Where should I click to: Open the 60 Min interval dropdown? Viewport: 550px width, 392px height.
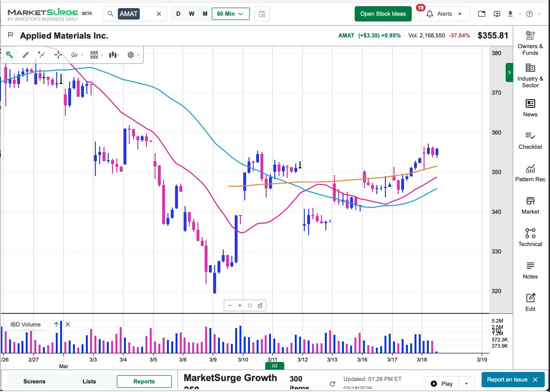(231, 14)
